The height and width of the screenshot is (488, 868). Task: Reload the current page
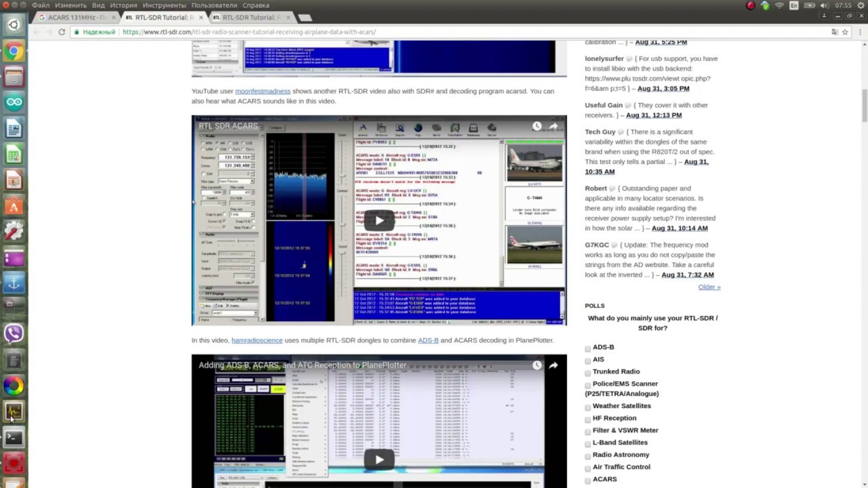(62, 32)
